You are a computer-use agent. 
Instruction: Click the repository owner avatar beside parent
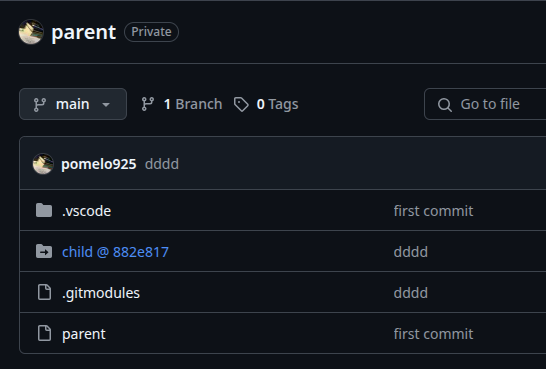pos(31,32)
